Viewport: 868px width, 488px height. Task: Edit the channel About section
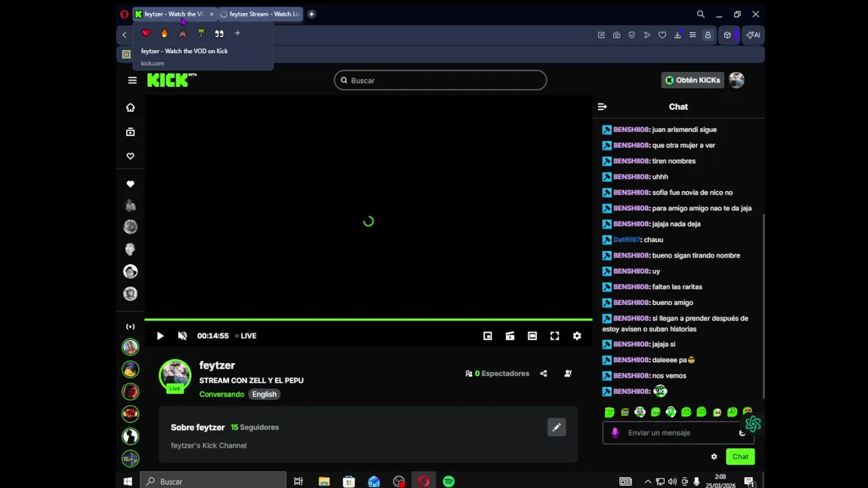pos(557,427)
